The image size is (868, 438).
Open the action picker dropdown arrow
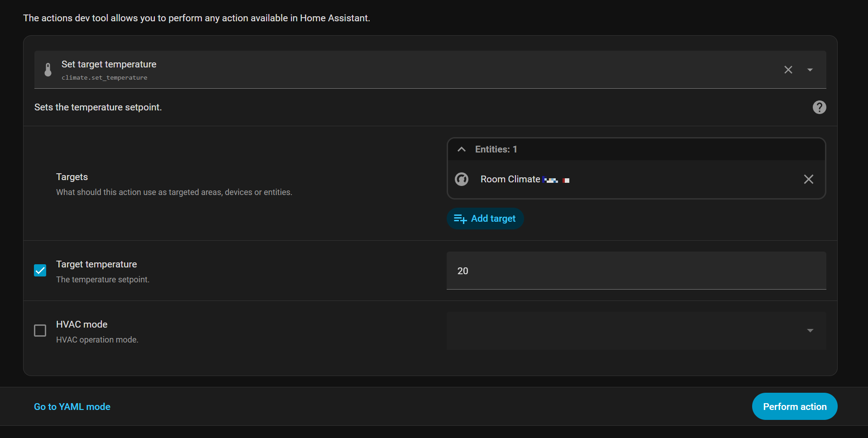coord(810,70)
